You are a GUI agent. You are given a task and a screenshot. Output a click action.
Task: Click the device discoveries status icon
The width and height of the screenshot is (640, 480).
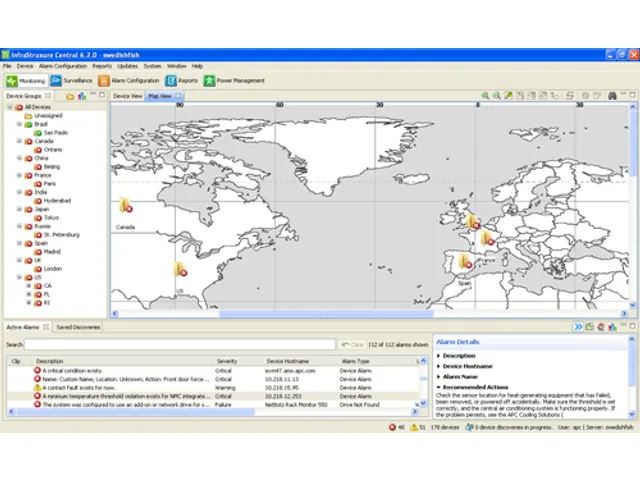469,427
